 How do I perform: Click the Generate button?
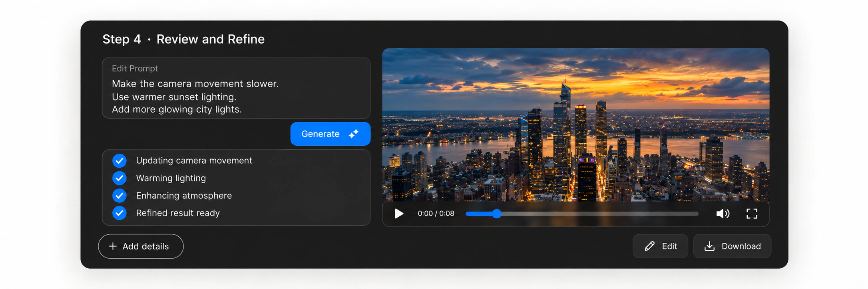click(x=330, y=134)
